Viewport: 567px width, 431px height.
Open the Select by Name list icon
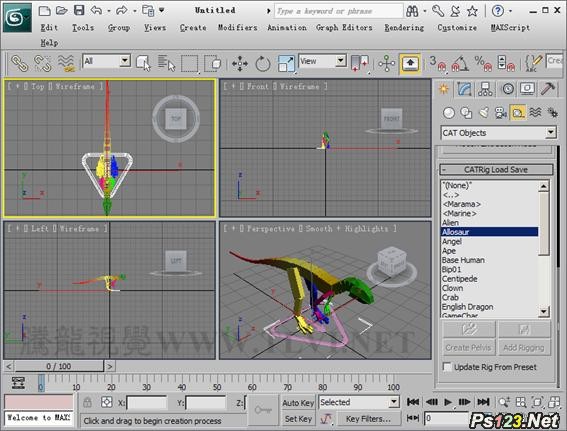[166, 63]
